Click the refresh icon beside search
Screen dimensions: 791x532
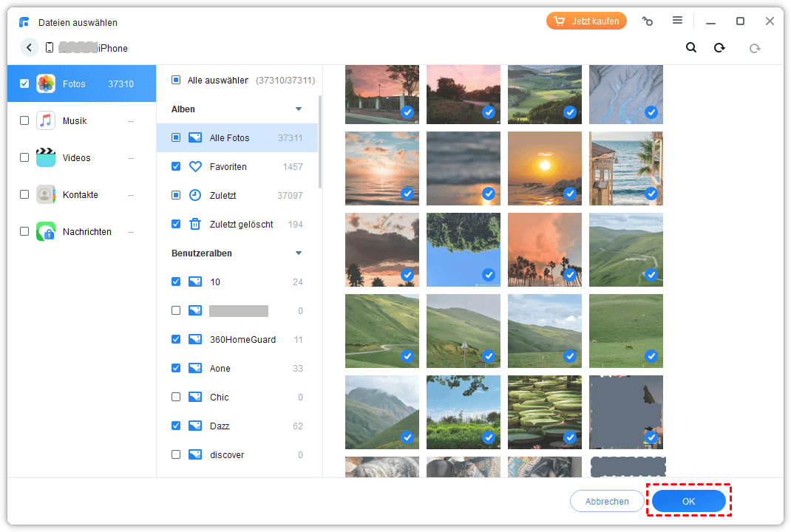719,48
